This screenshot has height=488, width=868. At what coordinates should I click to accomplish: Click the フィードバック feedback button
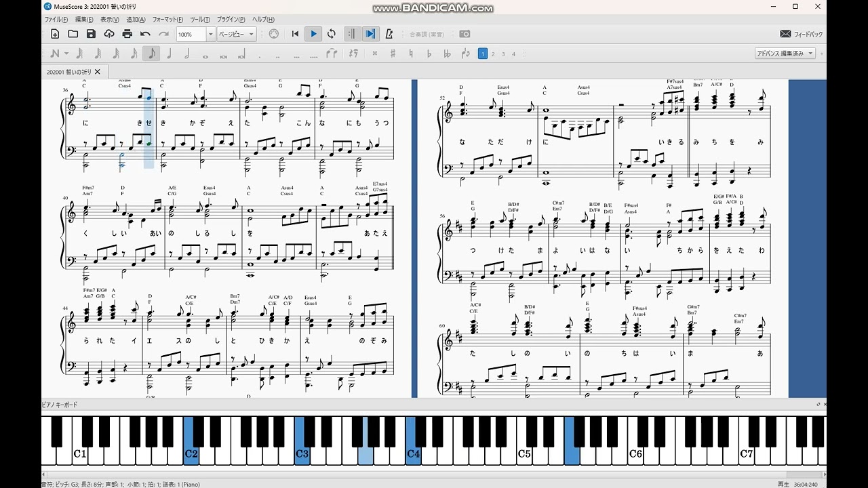tap(802, 34)
